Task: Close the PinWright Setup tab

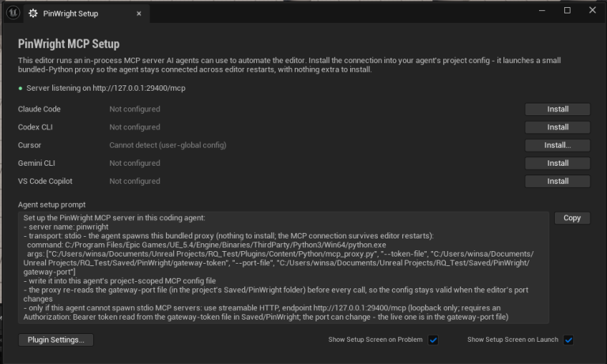Action: pyautogui.click(x=139, y=13)
